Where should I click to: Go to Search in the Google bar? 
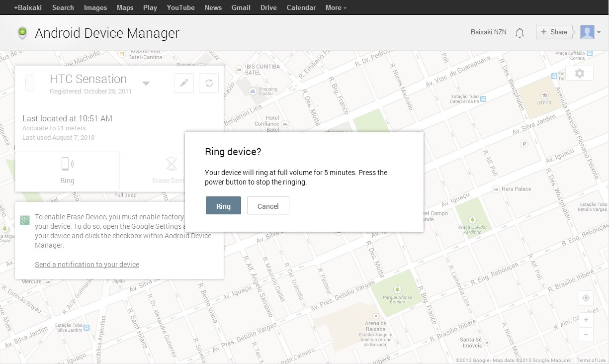[x=63, y=7]
